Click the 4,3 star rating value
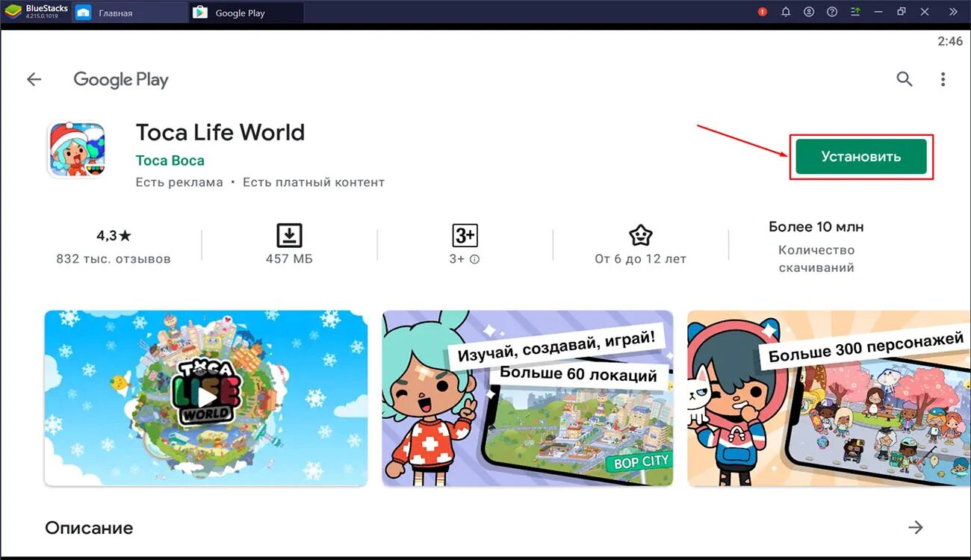Screen dimensions: 971x560 point(114,235)
